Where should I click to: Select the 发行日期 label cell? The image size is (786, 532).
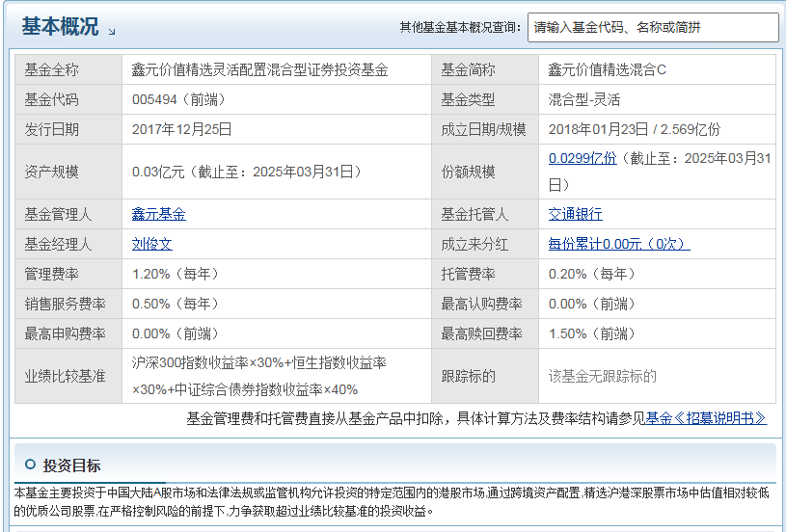tap(68, 130)
